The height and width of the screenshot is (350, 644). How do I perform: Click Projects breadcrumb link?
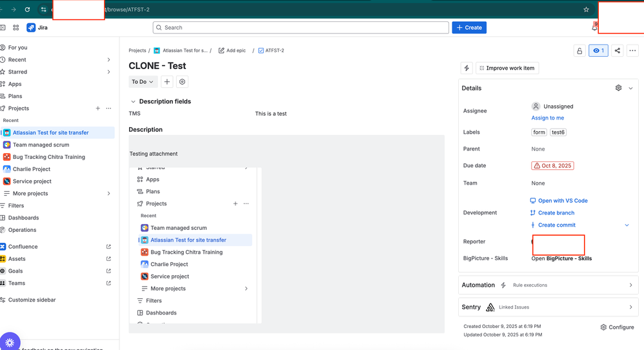click(137, 50)
